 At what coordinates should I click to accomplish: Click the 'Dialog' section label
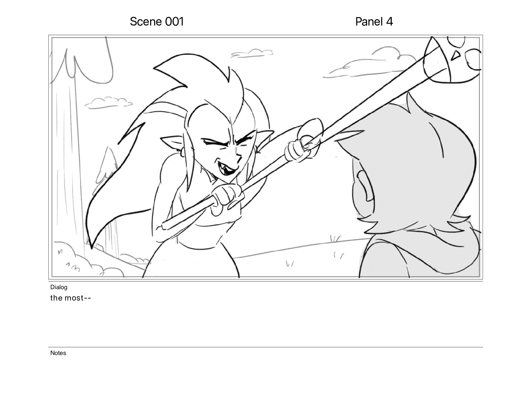tap(59, 287)
